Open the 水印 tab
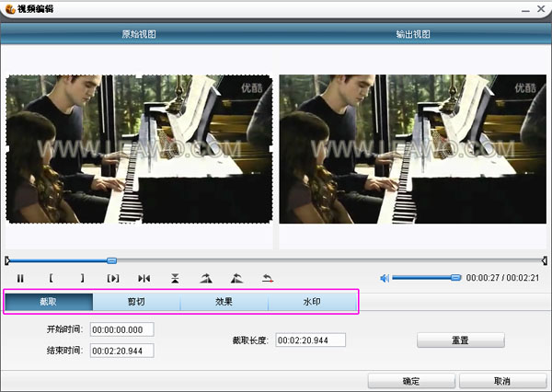 [x=312, y=302]
